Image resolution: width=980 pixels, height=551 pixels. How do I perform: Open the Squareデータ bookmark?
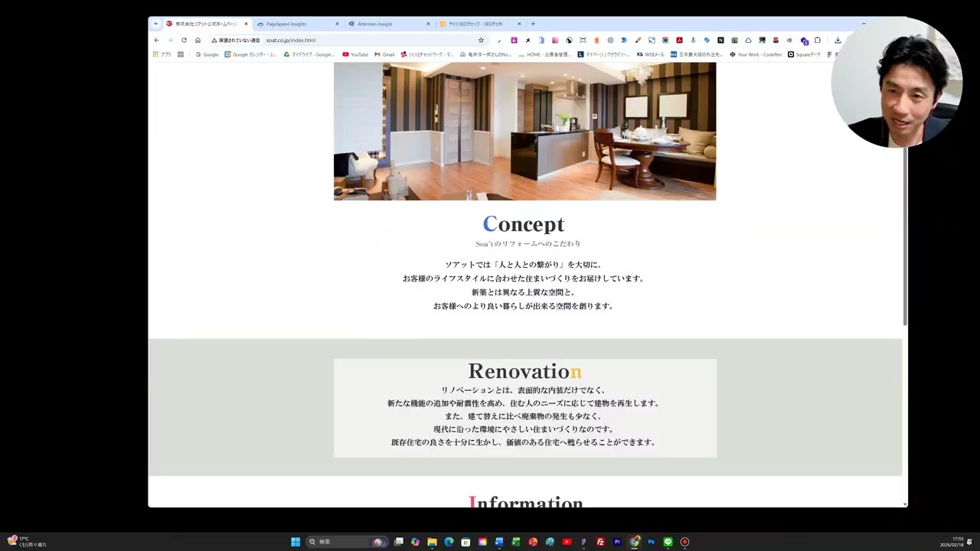pos(804,54)
